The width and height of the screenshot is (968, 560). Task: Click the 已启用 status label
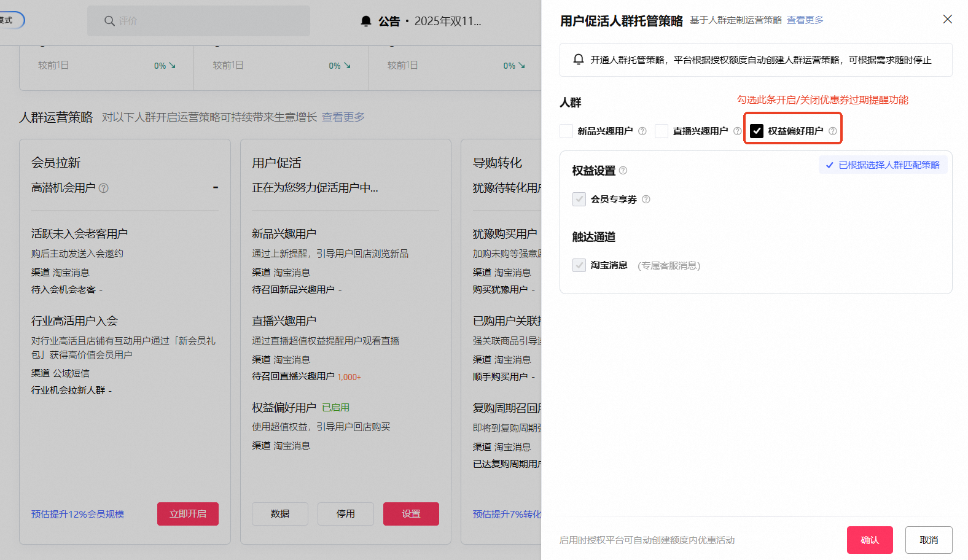336,408
